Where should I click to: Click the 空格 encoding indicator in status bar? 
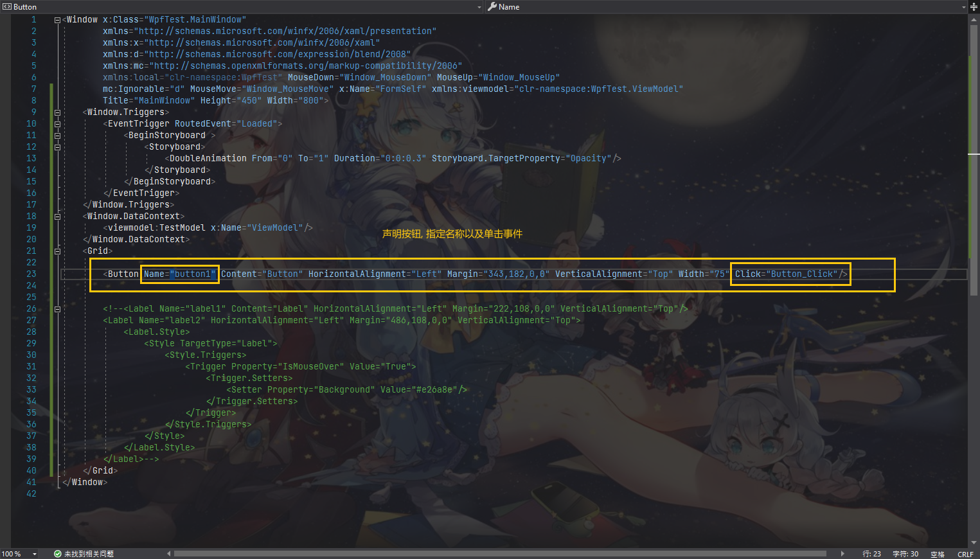tap(938, 553)
